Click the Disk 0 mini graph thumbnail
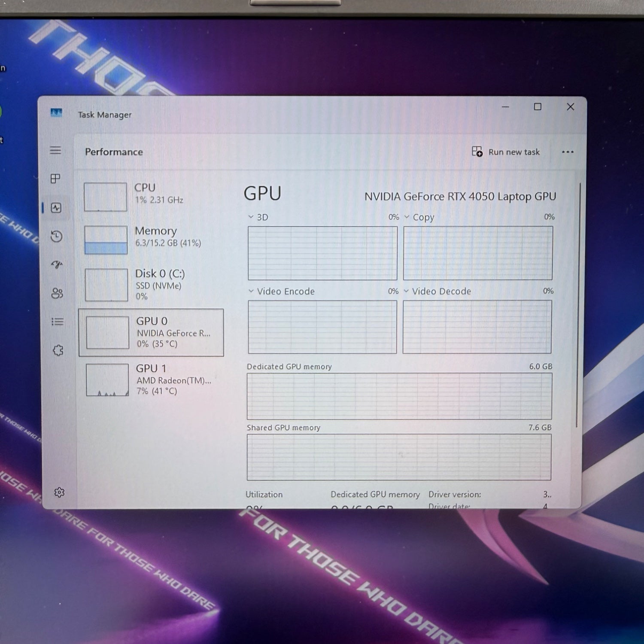The height and width of the screenshot is (644, 644). [106, 285]
